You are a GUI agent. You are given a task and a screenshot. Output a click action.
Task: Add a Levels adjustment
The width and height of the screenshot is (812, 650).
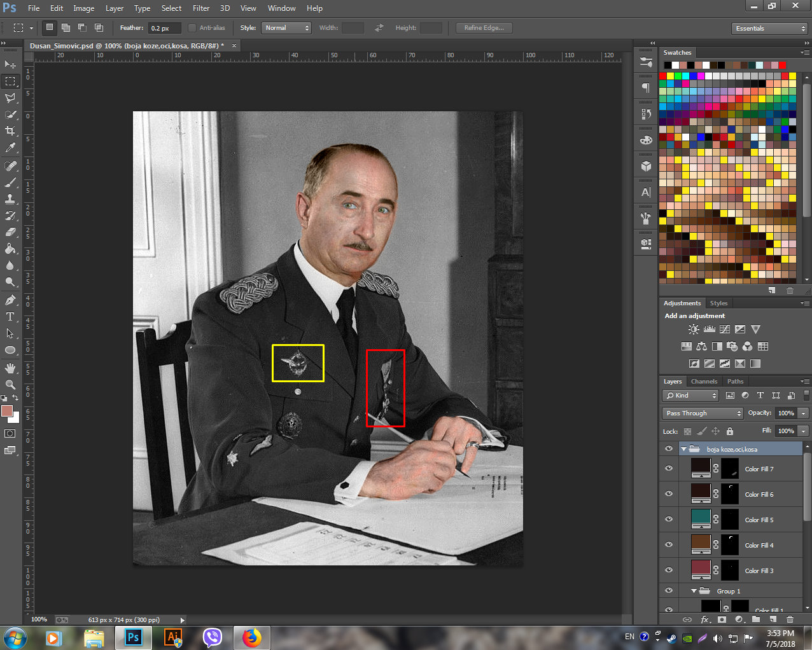click(710, 329)
